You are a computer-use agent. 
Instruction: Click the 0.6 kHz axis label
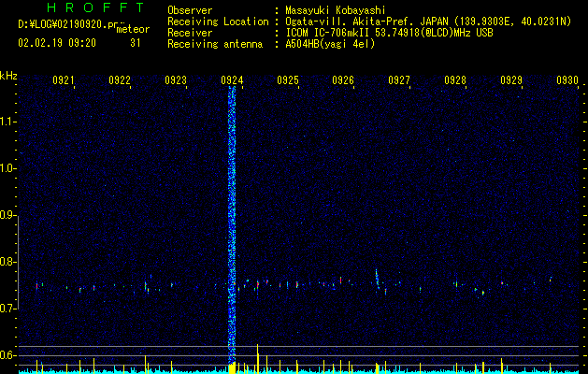click(8, 355)
